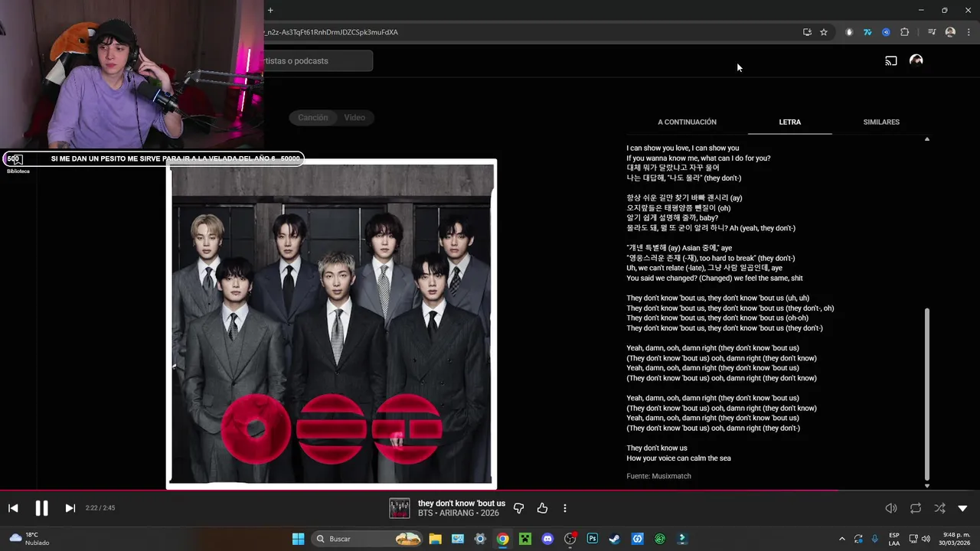
Task: Seek within the red song progress bar
Action: pyautogui.click(x=419, y=491)
